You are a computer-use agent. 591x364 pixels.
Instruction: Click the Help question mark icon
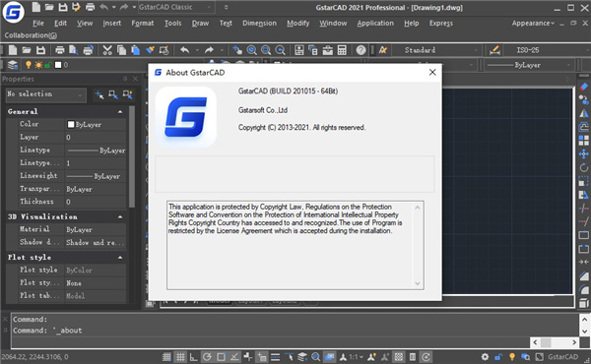tap(361, 50)
